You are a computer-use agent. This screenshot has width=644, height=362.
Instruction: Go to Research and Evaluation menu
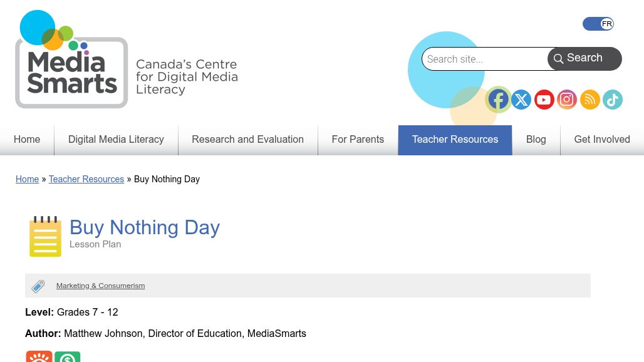point(247,140)
